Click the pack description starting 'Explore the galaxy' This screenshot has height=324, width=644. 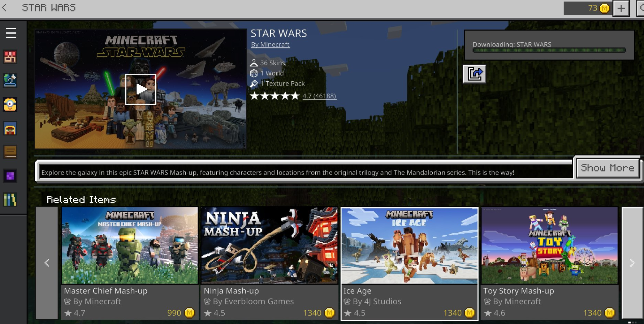(278, 173)
